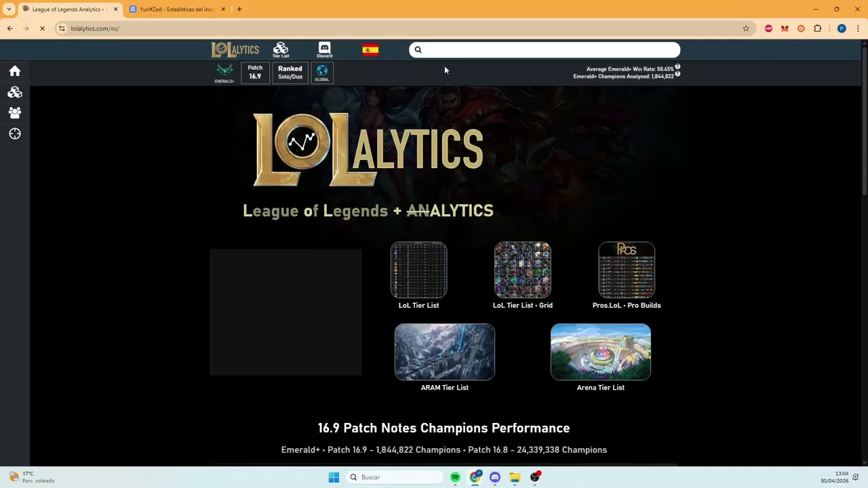Open Chrome from the taskbar

pos(475,477)
